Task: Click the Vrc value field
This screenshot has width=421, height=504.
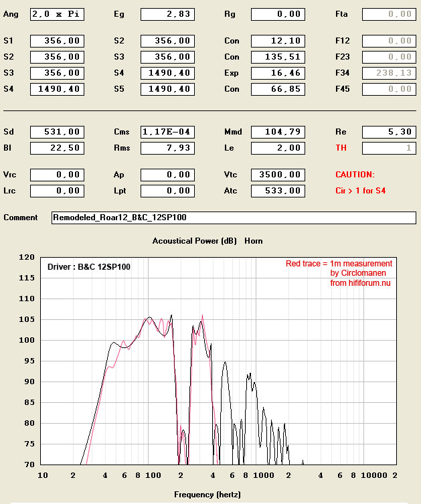Action: (x=57, y=175)
